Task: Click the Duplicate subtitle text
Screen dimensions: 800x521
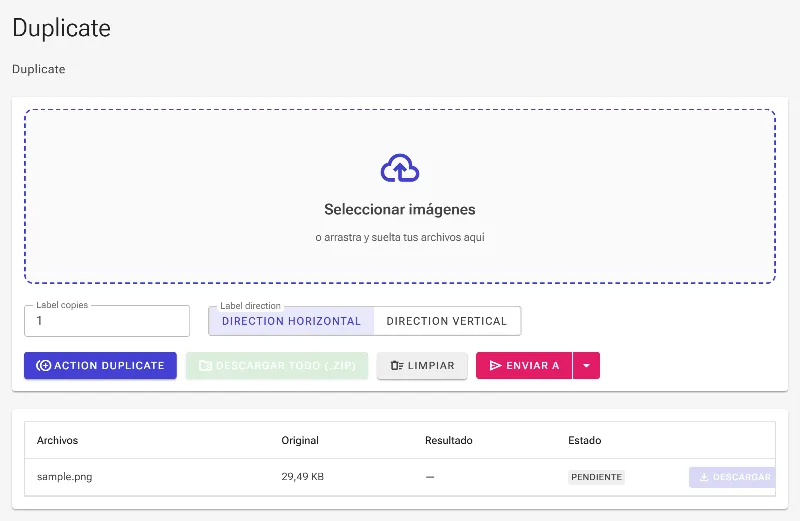Action: coord(39,69)
